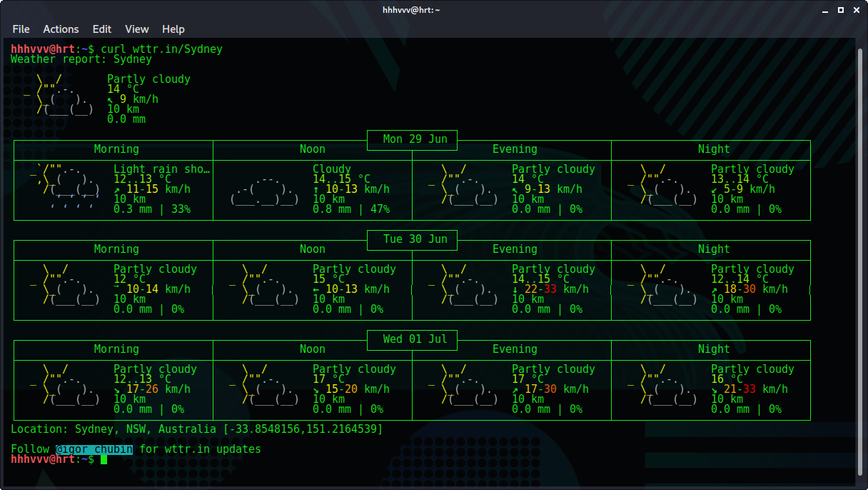Screen dimensions: 868x490
Task: Click the partly cloudy icon, Mon 29 Jun Night
Action: pos(663,184)
